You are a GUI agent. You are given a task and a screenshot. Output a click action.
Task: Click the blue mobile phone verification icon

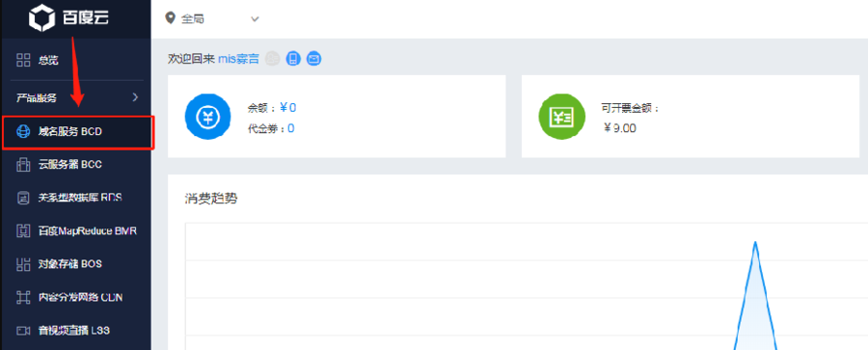point(293,58)
